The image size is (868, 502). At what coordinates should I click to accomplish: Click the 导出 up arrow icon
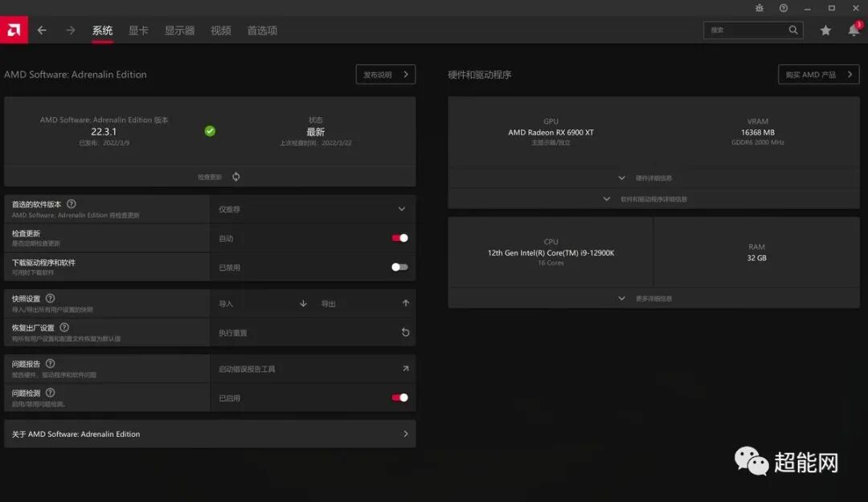406,303
